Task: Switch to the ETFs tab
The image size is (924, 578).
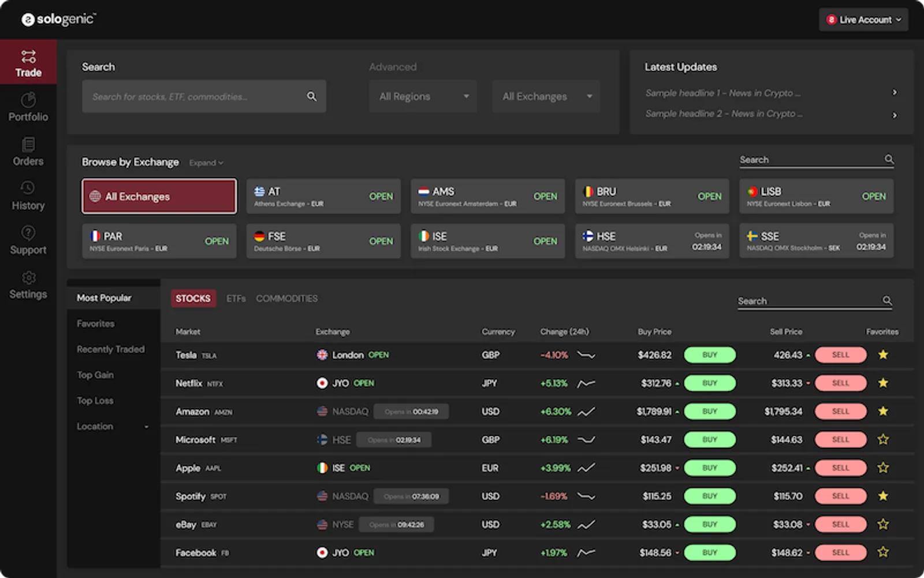Action: [236, 298]
